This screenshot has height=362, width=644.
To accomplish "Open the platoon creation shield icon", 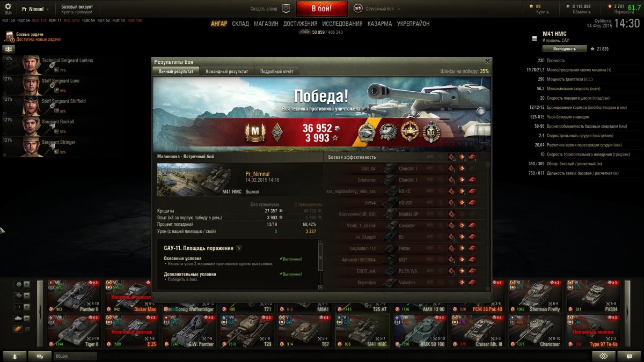I will pos(286,9).
